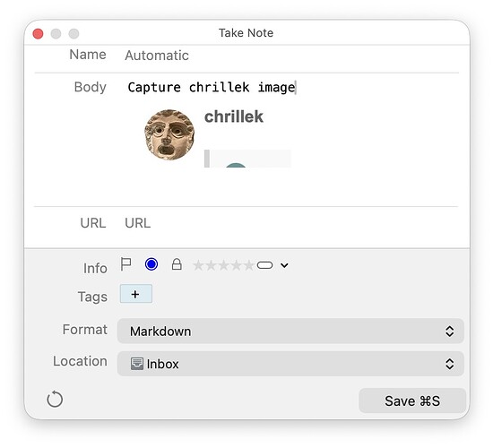Click the Name field showing Automatic
Viewport: 493px width, 448px height.
click(290, 56)
